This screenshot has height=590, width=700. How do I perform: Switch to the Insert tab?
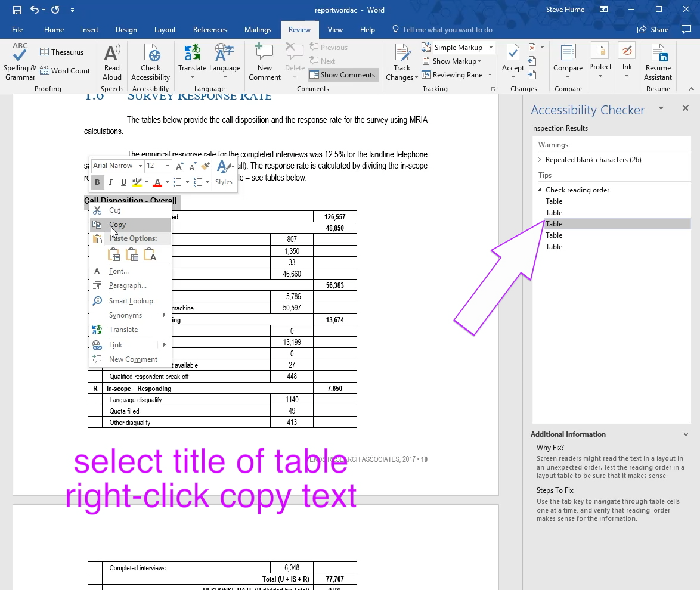pos(89,29)
